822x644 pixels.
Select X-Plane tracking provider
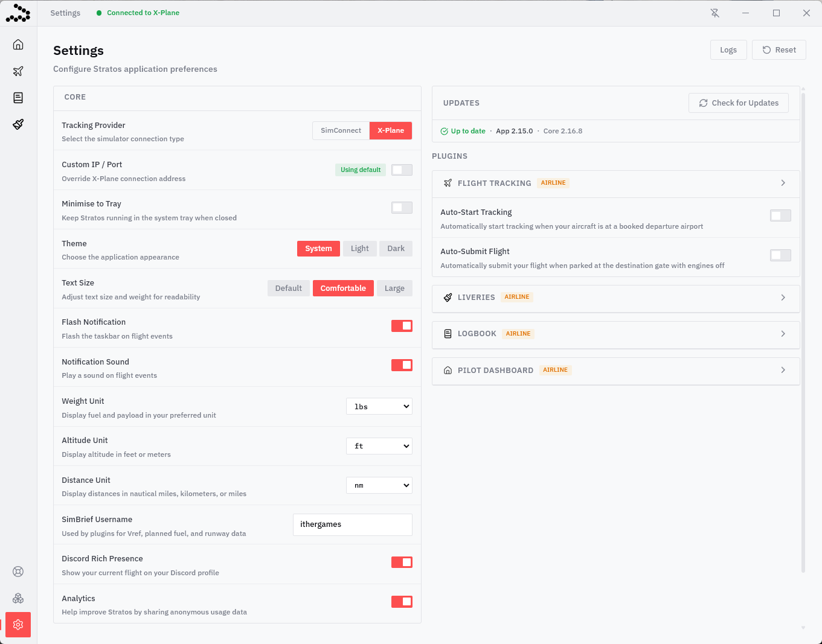point(391,130)
